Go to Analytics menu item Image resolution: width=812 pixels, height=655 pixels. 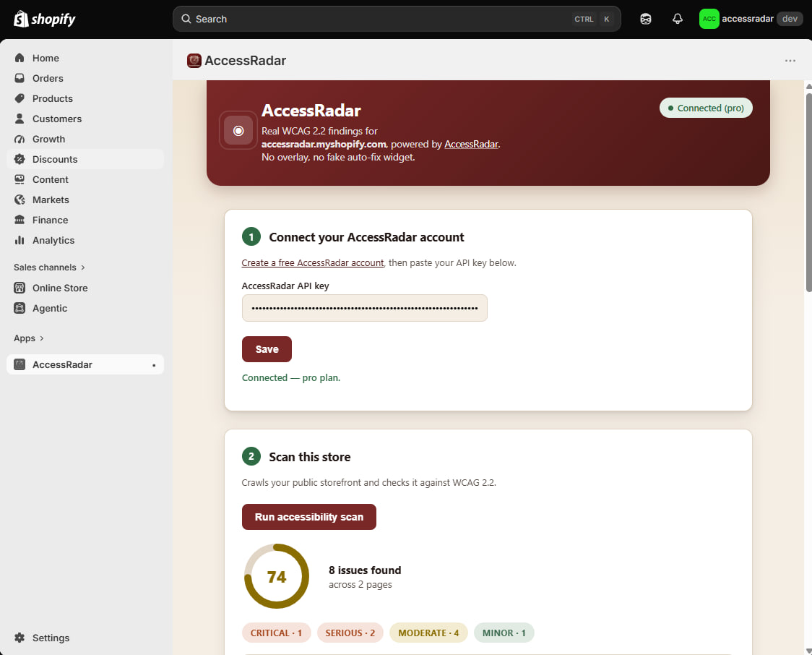click(x=85, y=240)
